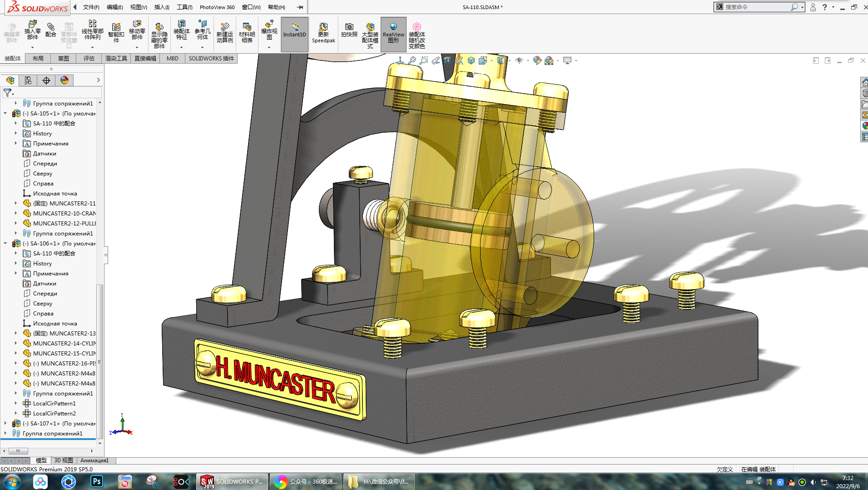Image resolution: width=868 pixels, height=490 pixels.
Task: Select LocalCirPattern2 in feature tree
Action: (x=54, y=413)
